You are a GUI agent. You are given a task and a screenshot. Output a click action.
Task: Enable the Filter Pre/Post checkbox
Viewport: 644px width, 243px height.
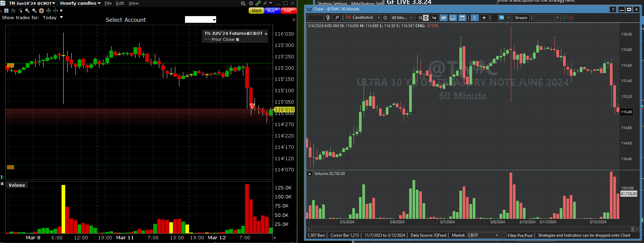tap(504, 235)
